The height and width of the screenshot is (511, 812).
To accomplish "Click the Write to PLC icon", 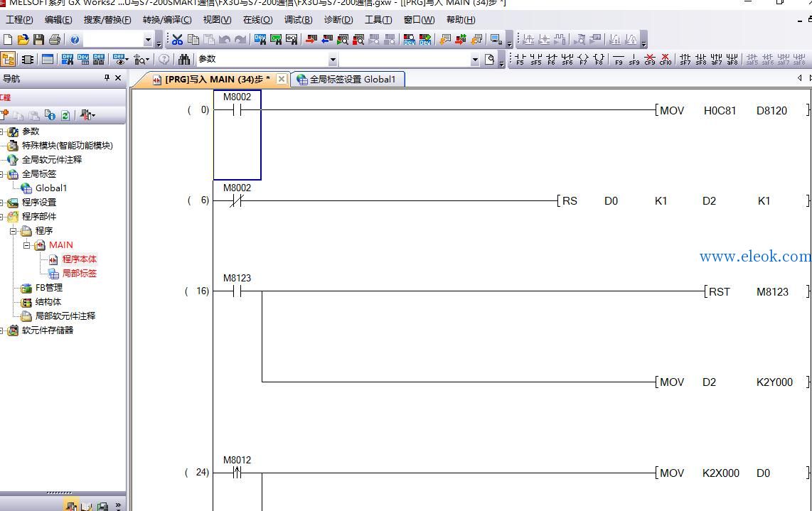I will point(311,39).
